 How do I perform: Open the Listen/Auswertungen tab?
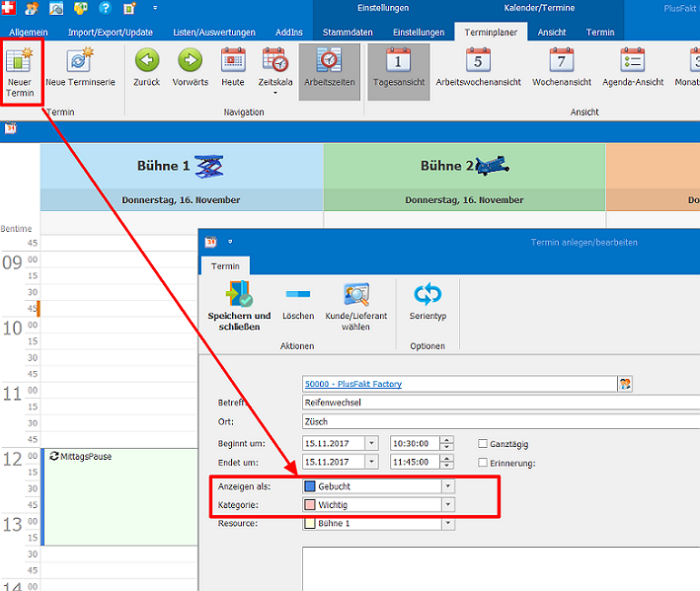214,33
